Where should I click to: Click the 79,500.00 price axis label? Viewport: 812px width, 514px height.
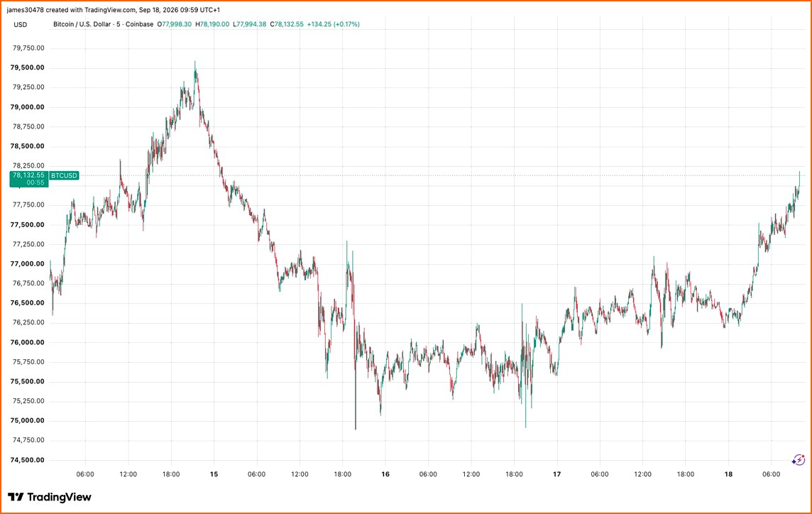click(x=28, y=67)
